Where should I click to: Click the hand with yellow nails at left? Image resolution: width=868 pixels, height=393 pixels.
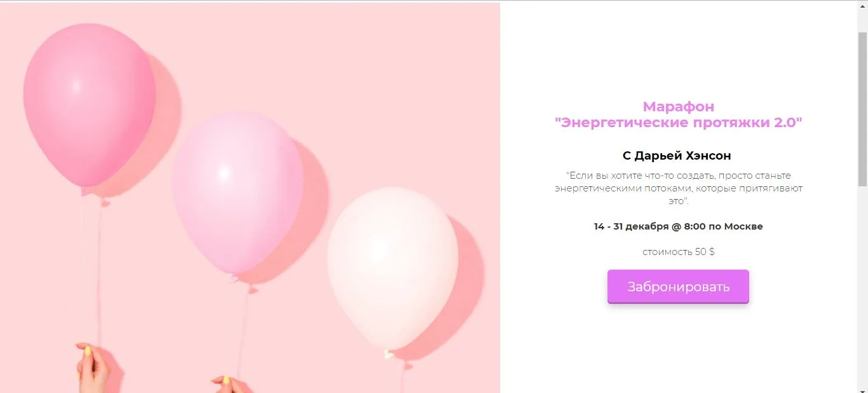92,369
